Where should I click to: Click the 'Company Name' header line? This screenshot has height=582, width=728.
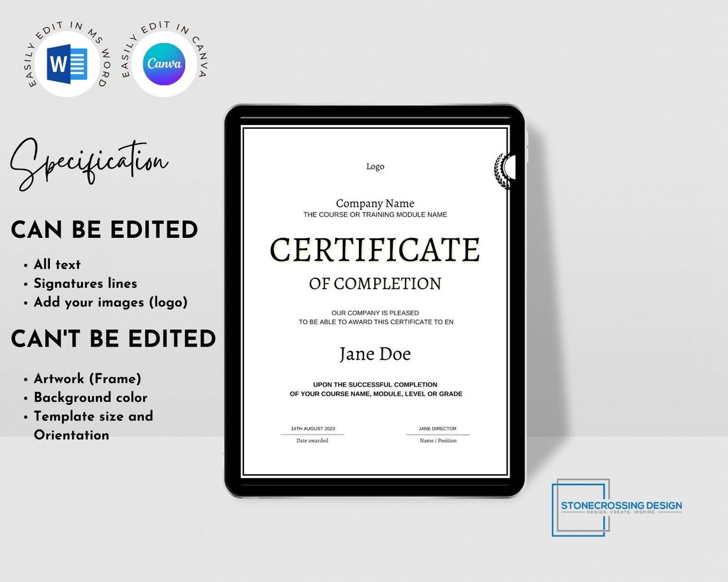pyautogui.click(x=375, y=203)
